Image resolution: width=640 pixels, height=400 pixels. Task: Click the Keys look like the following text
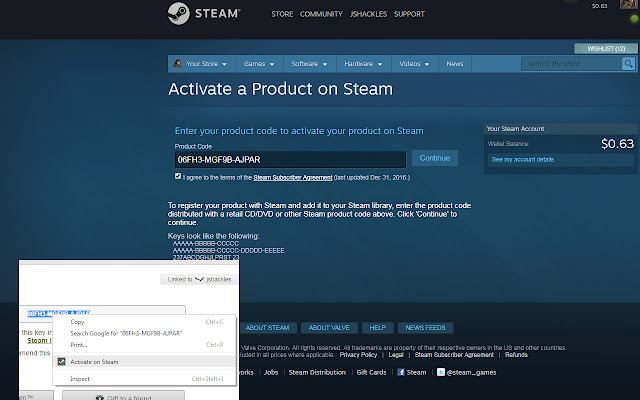tap(213, 236)
